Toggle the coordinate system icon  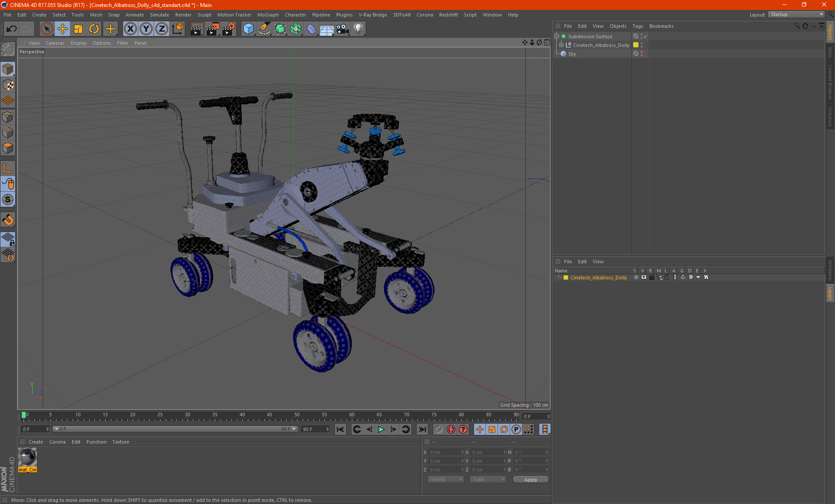tap(178, 29)
